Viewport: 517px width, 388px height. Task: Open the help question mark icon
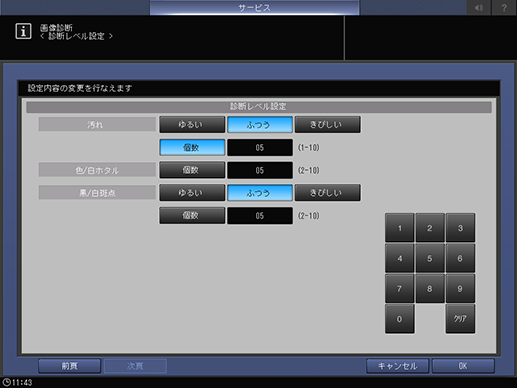coord(504,7)
